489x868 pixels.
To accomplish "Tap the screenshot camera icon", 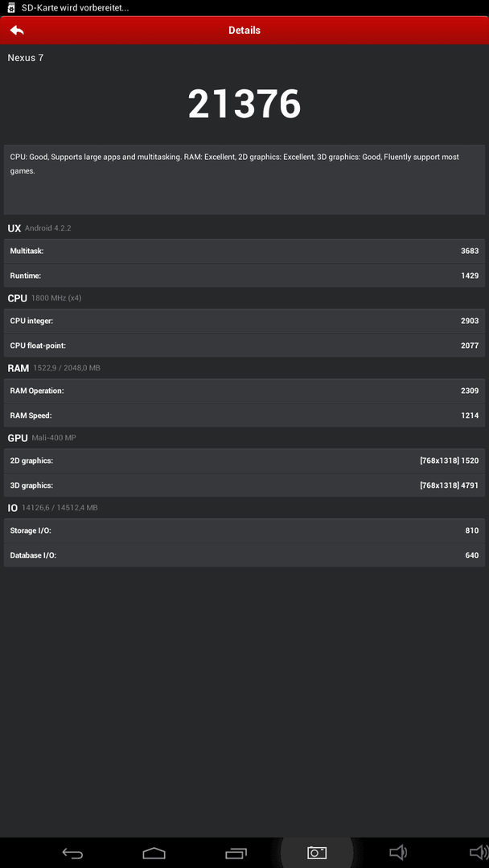I will pos(317,853).
